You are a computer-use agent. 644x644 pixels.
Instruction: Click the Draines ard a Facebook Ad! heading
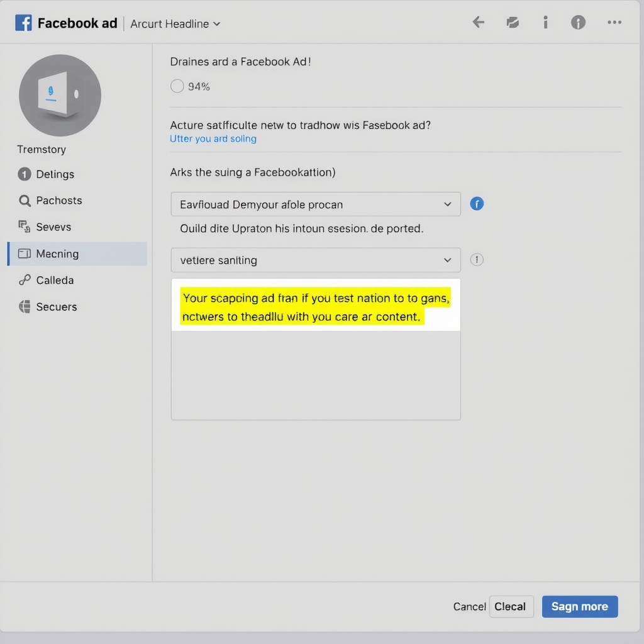241,62
